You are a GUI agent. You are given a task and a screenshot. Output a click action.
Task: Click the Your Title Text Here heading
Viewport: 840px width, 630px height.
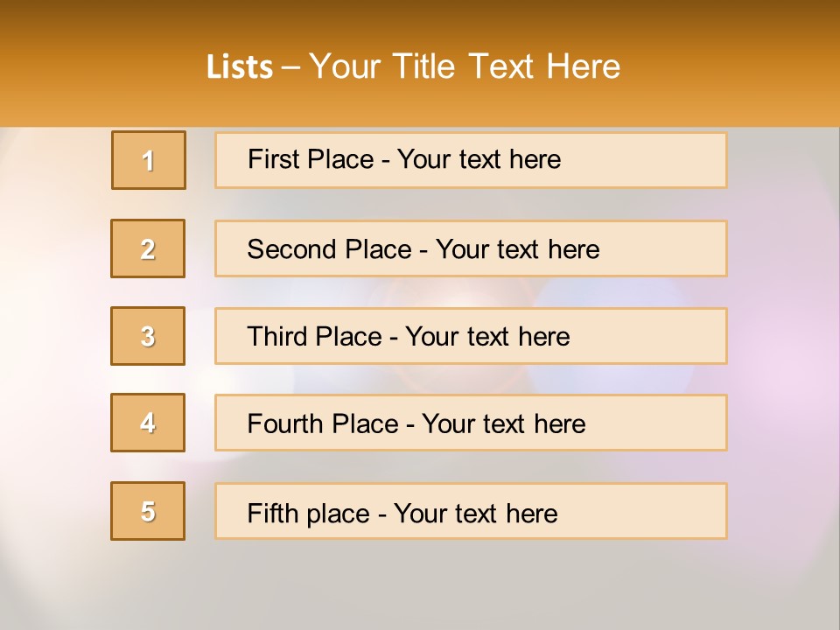pos(465,66)
